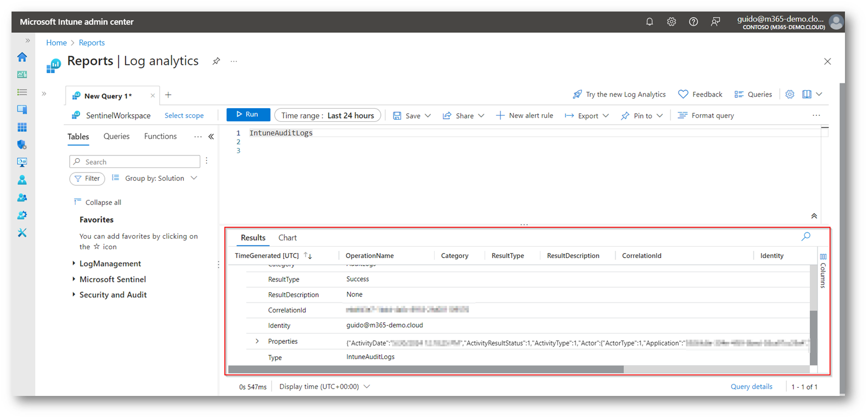This screenshot has height=419, width=868.
Task: Open the settings gear in top bar
Action: (672, 22)
